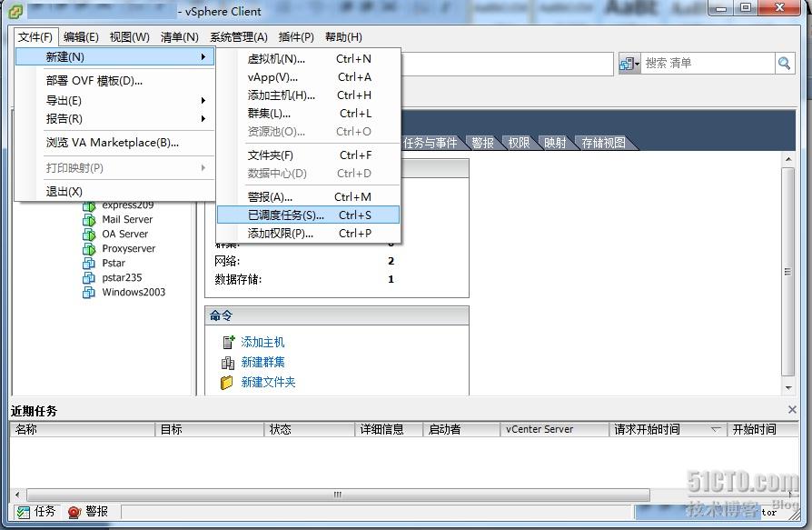Sort by the 详细信息 column header
Image resolution: width=812 pixels, height=530 pixels.
pos(389,429)
